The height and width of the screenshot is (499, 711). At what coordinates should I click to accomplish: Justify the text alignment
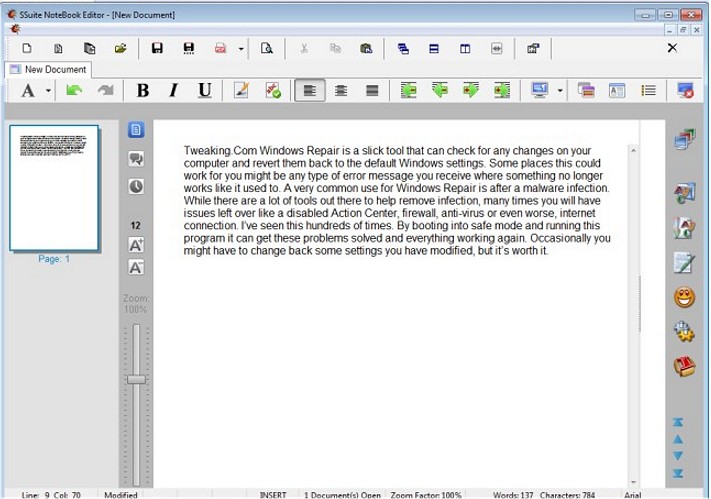tap(372, 91)
